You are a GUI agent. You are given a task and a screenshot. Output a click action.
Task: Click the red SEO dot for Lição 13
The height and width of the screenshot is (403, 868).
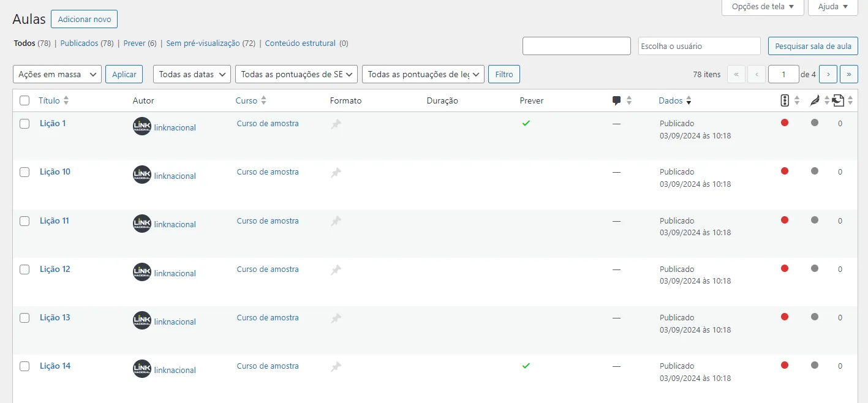(785, 317)
